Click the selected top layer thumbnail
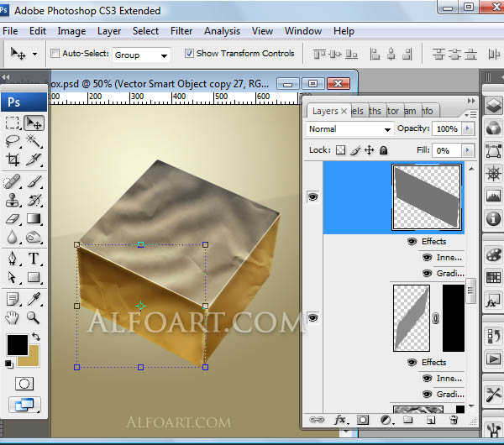Viewport: 504px width, 445px height. pyautogui.click(x=427, y=197)
